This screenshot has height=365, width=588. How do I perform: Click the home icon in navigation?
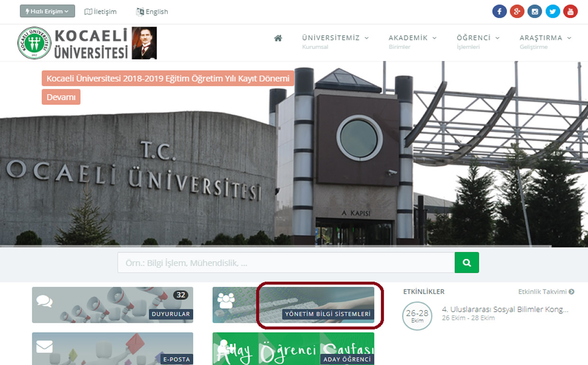click(x=278, y=38)
